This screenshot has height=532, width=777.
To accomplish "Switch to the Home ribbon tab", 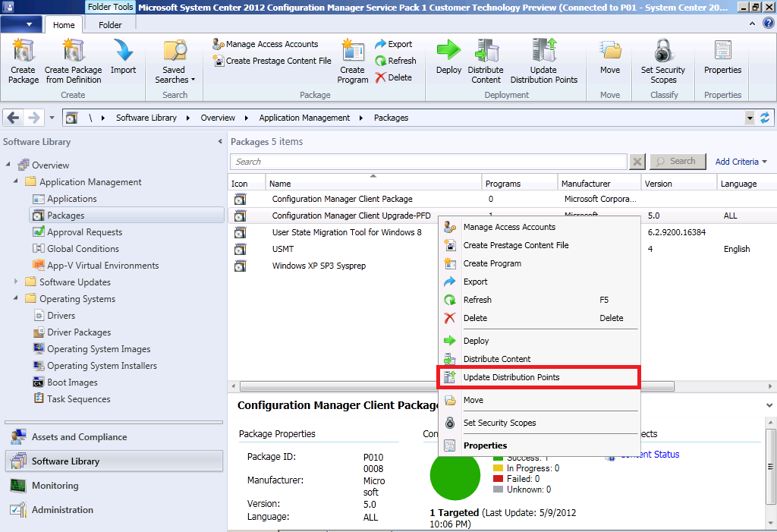I will coord(64,25).
